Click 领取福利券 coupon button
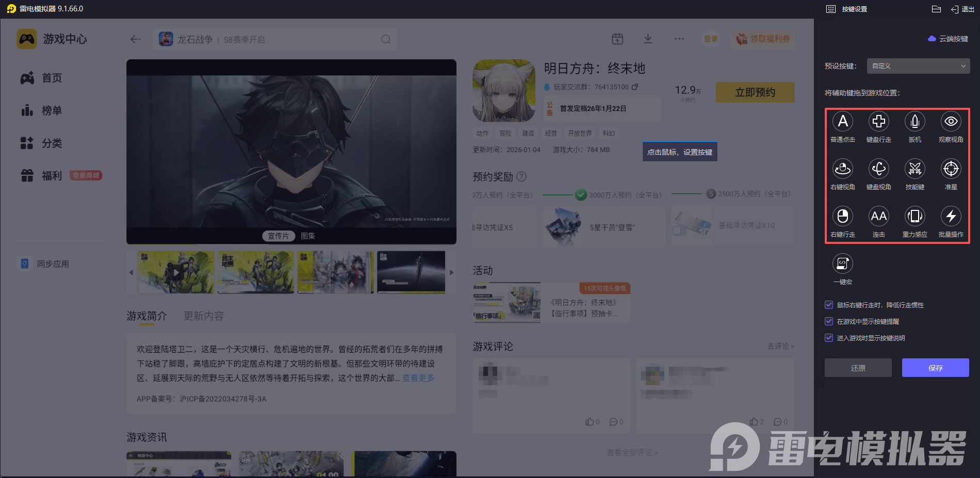 762,39
